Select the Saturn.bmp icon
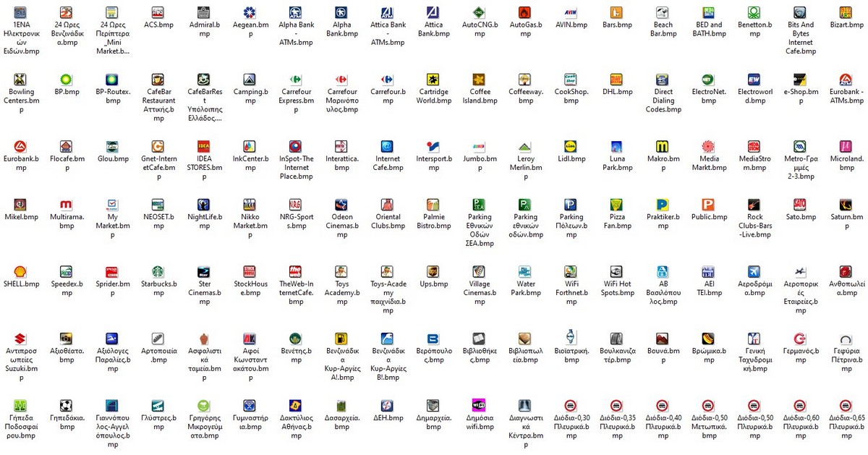868x455 pixels. pos(846,205)
